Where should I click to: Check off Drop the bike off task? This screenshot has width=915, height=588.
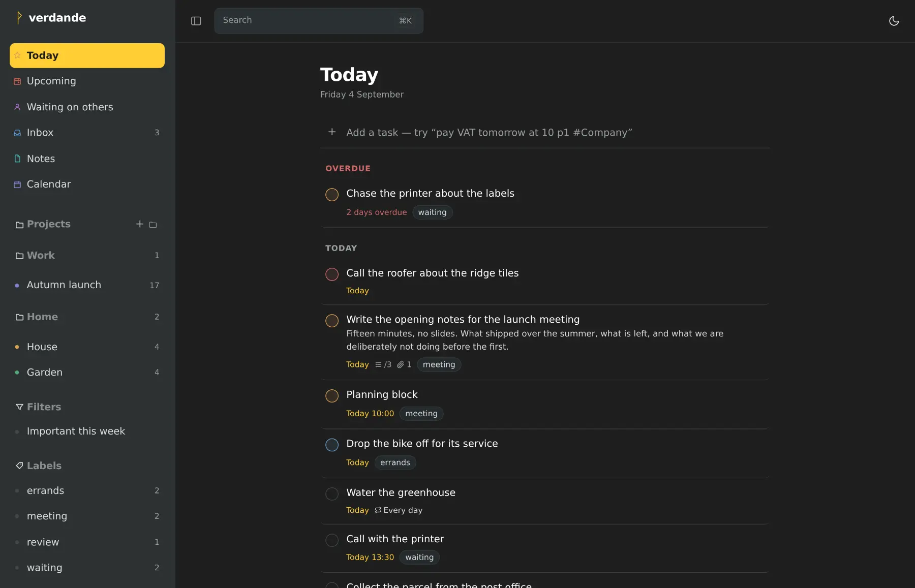[332, 445]
